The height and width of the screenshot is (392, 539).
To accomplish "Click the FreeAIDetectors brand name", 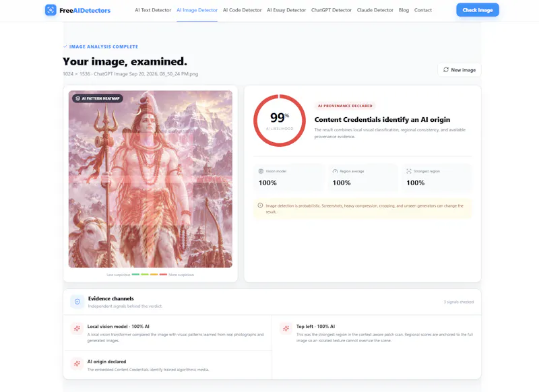I will coord(85,10).
